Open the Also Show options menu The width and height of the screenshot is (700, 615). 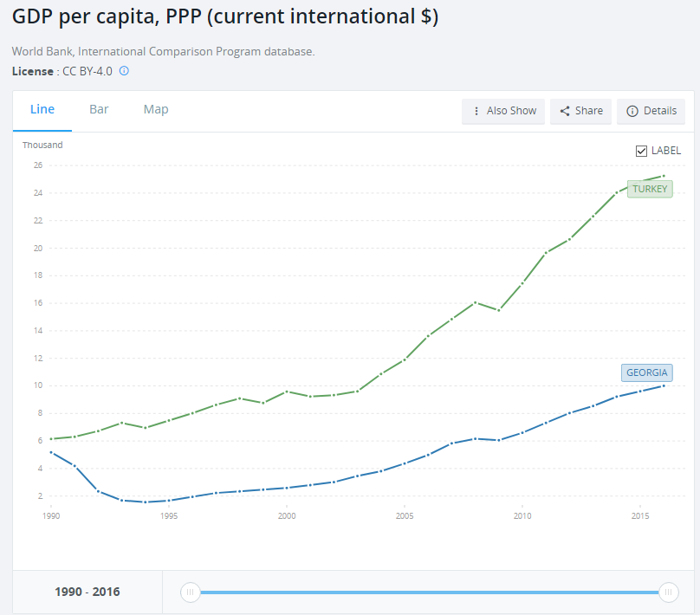point(503,111)
